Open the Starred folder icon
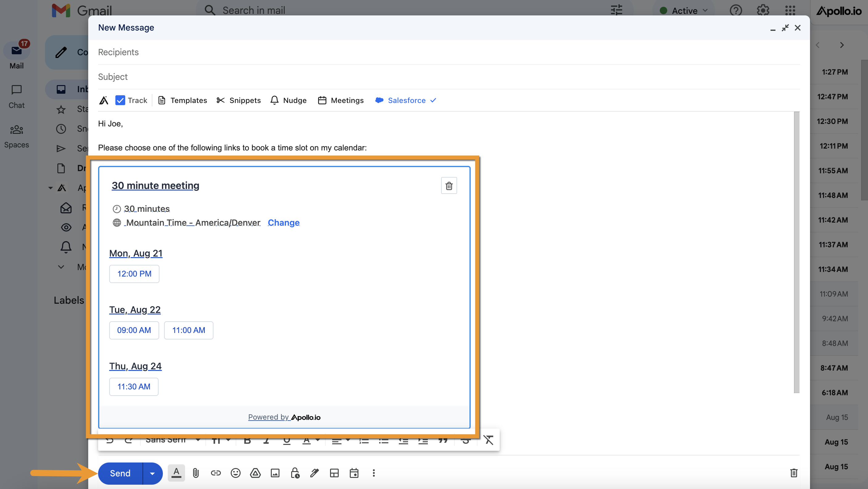 tap(61, 109)
